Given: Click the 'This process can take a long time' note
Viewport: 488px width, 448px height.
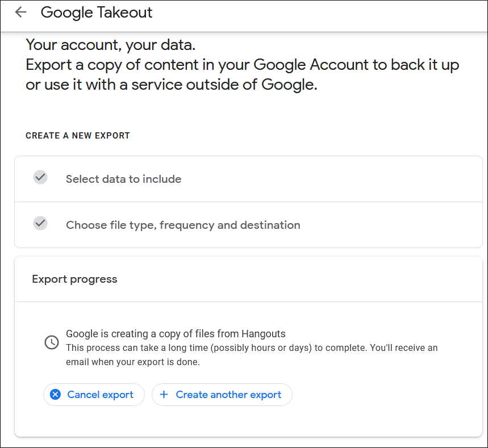Looking at the screenshot, I should [x=252, y=355].
